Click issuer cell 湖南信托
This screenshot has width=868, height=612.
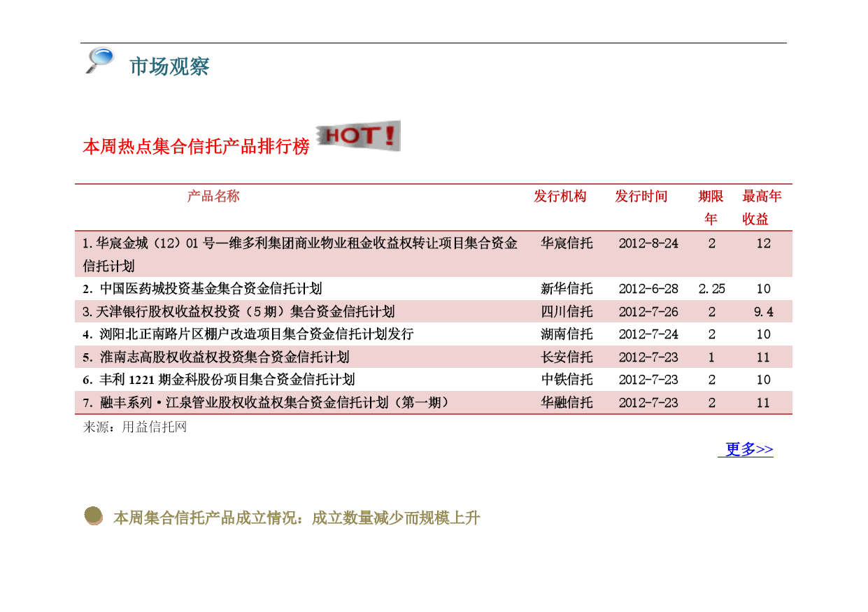coord(567,334)
